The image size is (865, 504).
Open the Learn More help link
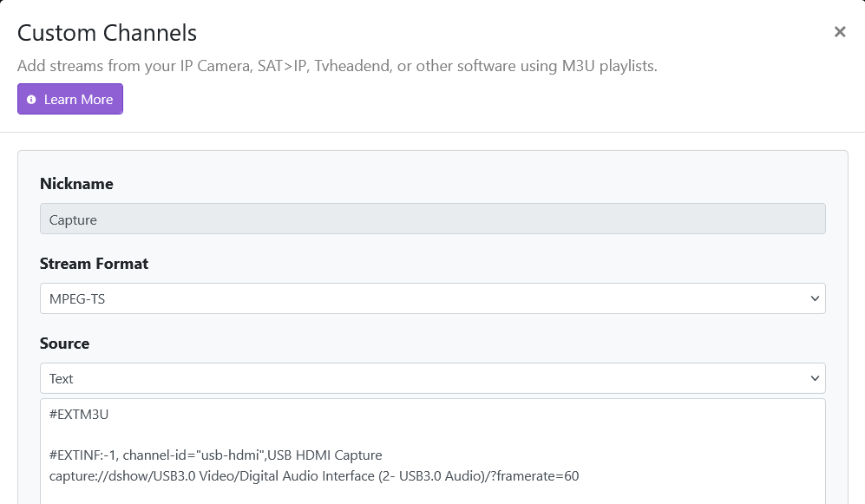pos(70,99)
